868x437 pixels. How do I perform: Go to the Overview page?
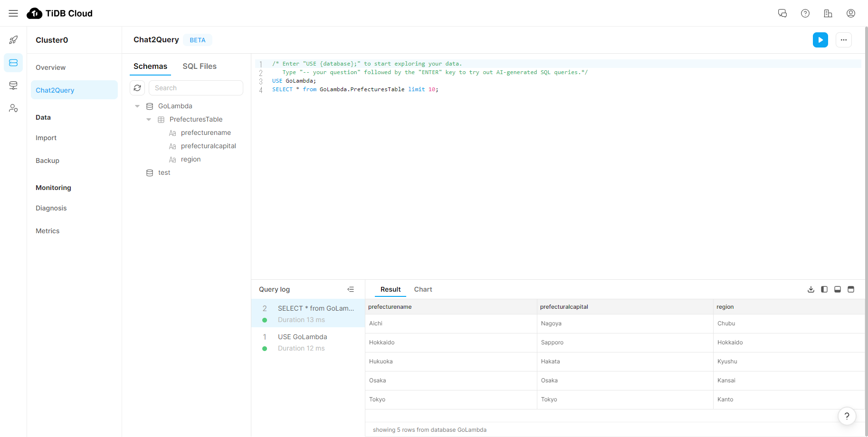(50, 67)
